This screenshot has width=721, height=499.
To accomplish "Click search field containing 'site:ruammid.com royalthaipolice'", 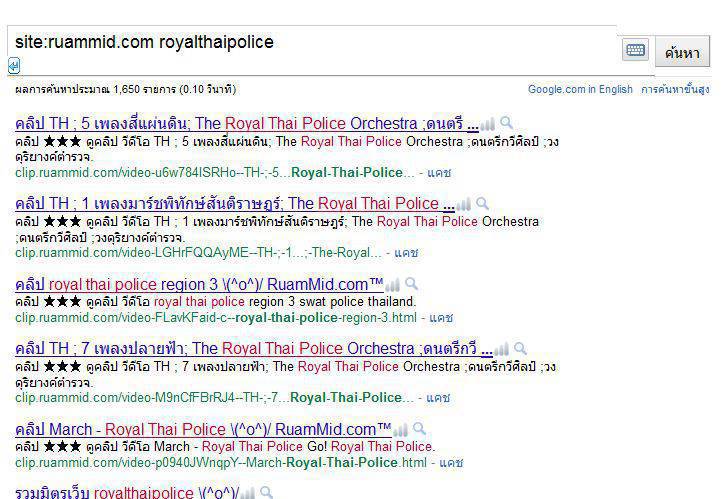I will pos(312,50).
